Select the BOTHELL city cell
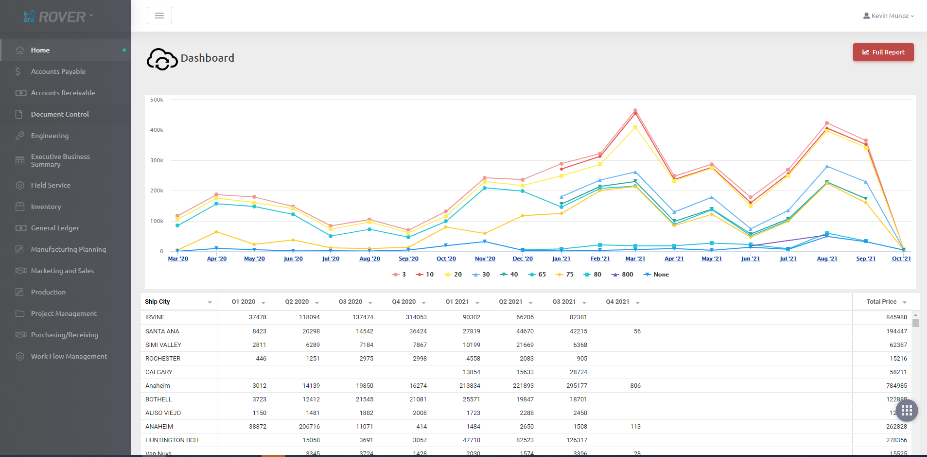Screen dimensions: 927x457 (179, 399)
